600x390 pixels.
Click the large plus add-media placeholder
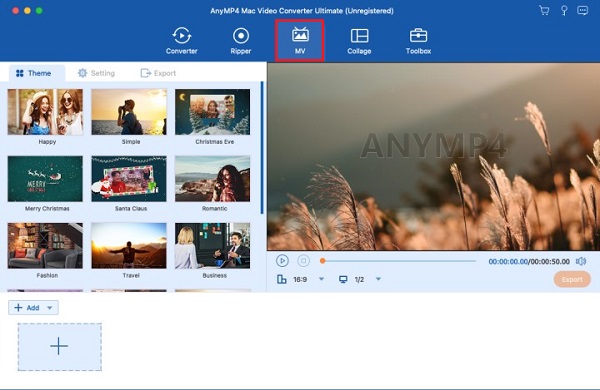[x=59, y=347]
